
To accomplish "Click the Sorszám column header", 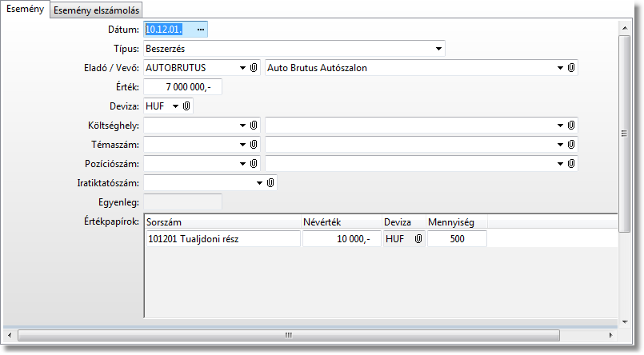I will 222,221.
